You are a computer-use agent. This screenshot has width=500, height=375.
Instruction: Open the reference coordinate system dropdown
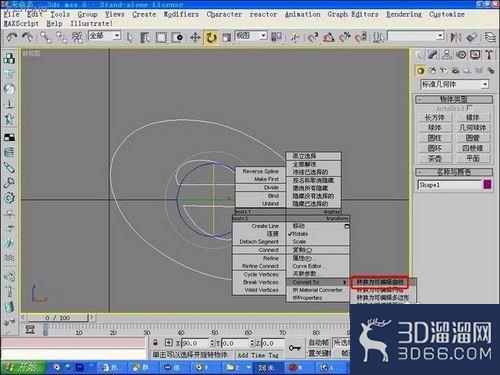point(251,35)
